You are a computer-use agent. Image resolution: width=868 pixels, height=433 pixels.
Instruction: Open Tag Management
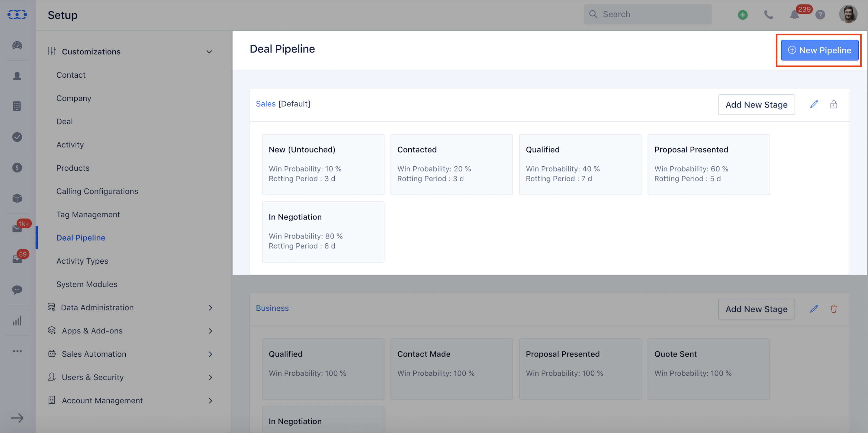(x=88, y=214)
